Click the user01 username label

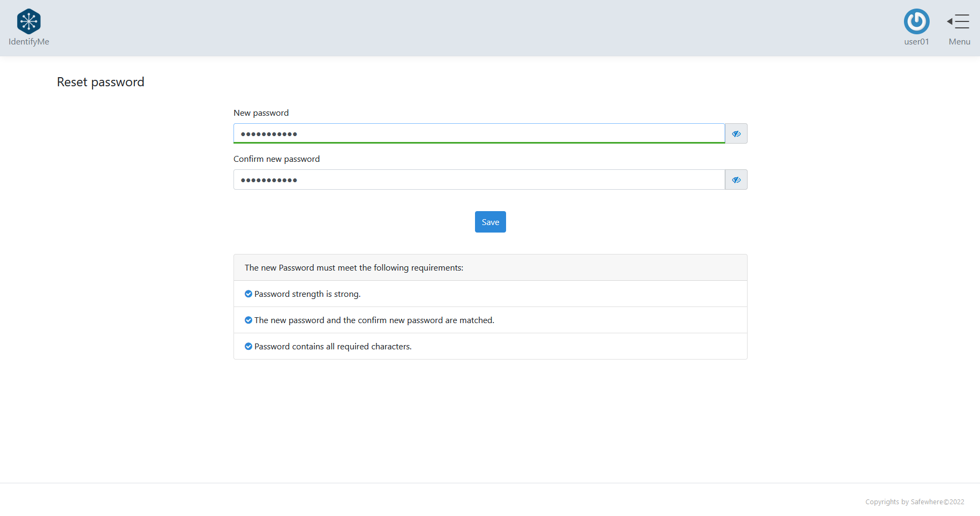[x=916, y=42]
